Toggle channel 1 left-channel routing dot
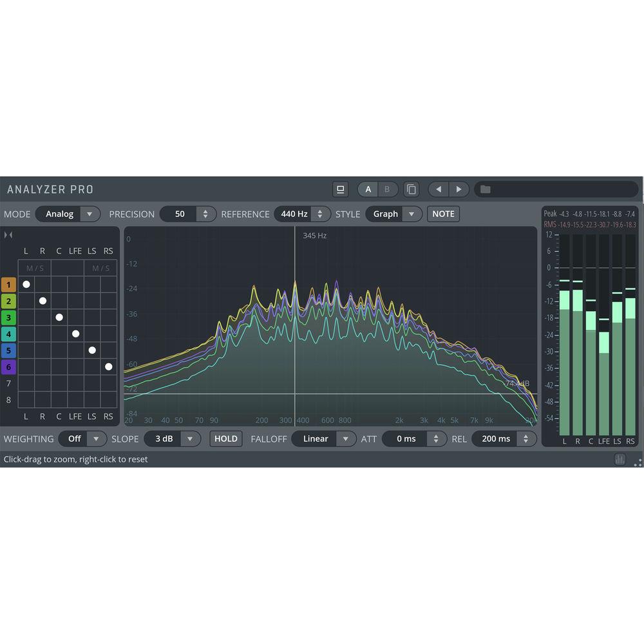Image resolution: width=644 pixels, height=644 pixels. (x=26, y=284)
